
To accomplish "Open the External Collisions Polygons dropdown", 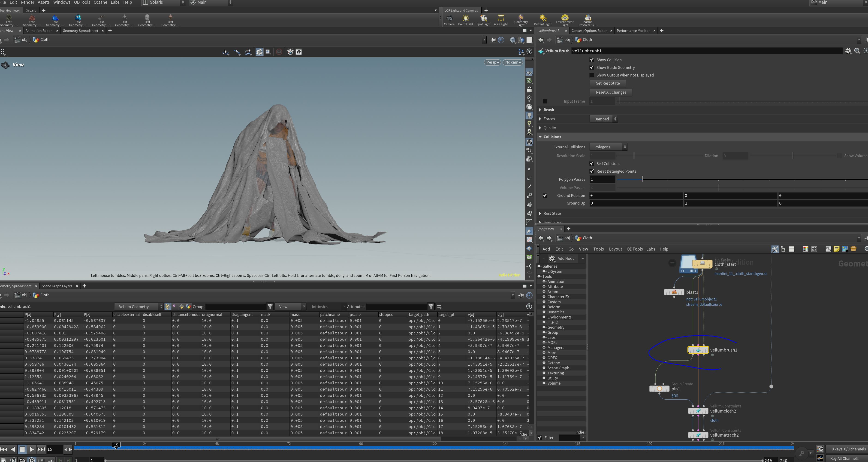I will point(608,147).
